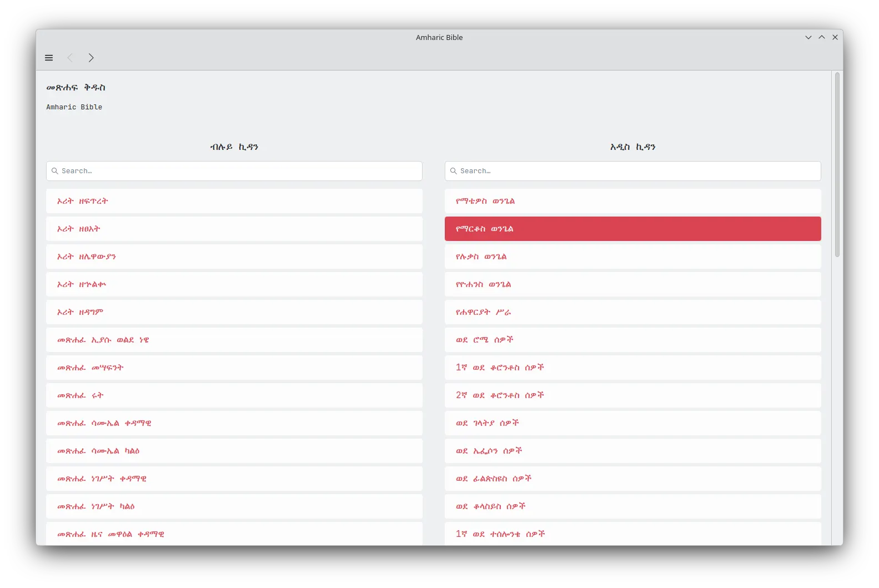879x588 pixels.
Task: Select the highlighted የማርቆስ ወንጌል row
Action: (x=633, y=229)
